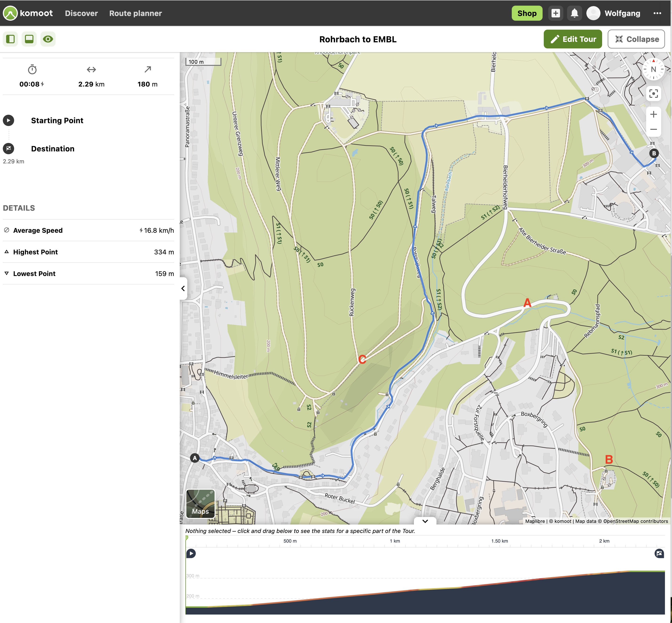
Task: Center map on tour with focus icon
Action: coord(653,94)
